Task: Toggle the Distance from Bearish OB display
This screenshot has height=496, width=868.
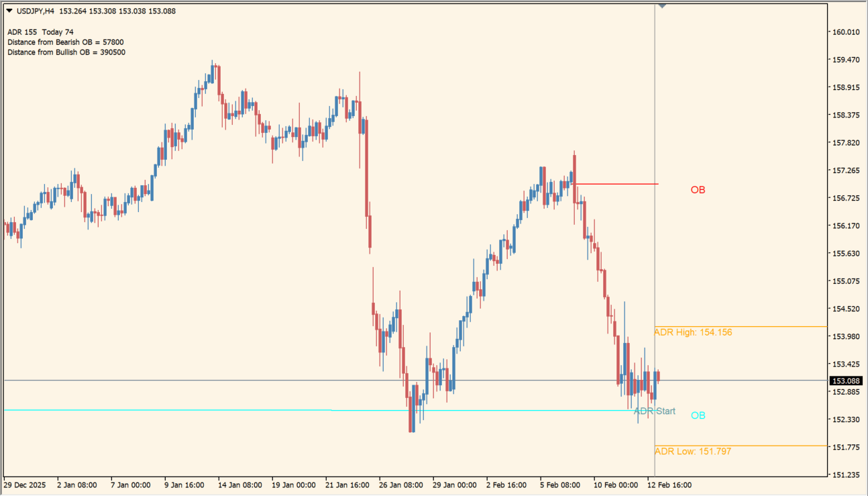Action: (65, 42)
